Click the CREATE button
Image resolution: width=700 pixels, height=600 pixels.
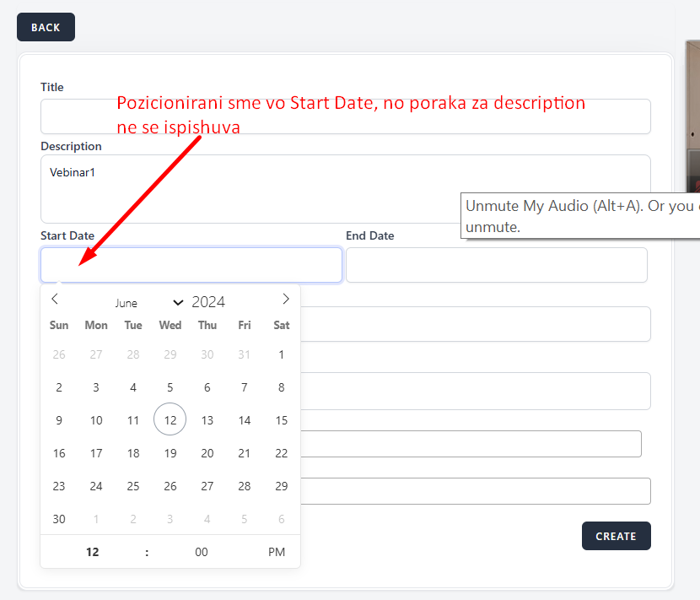(x=616, y=536)
